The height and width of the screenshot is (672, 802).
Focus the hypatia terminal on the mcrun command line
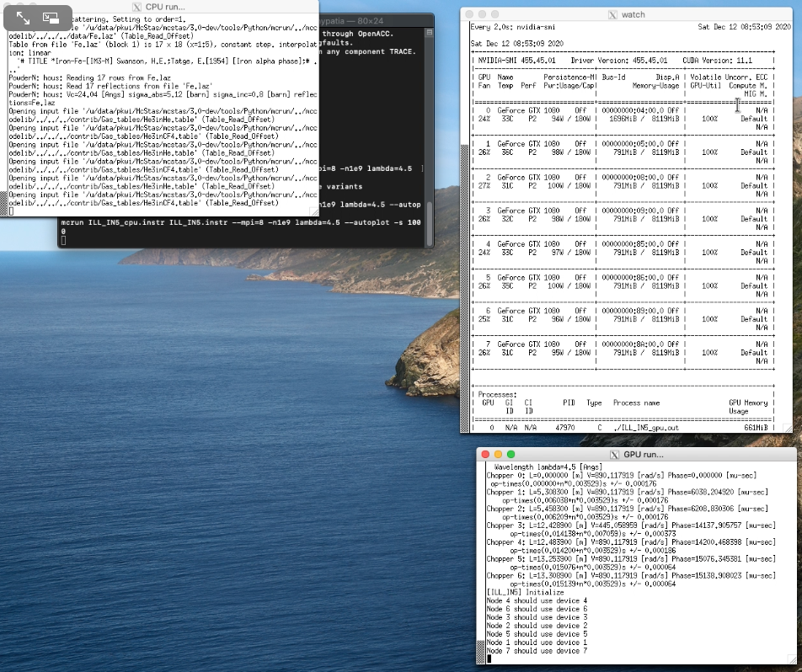240,221
